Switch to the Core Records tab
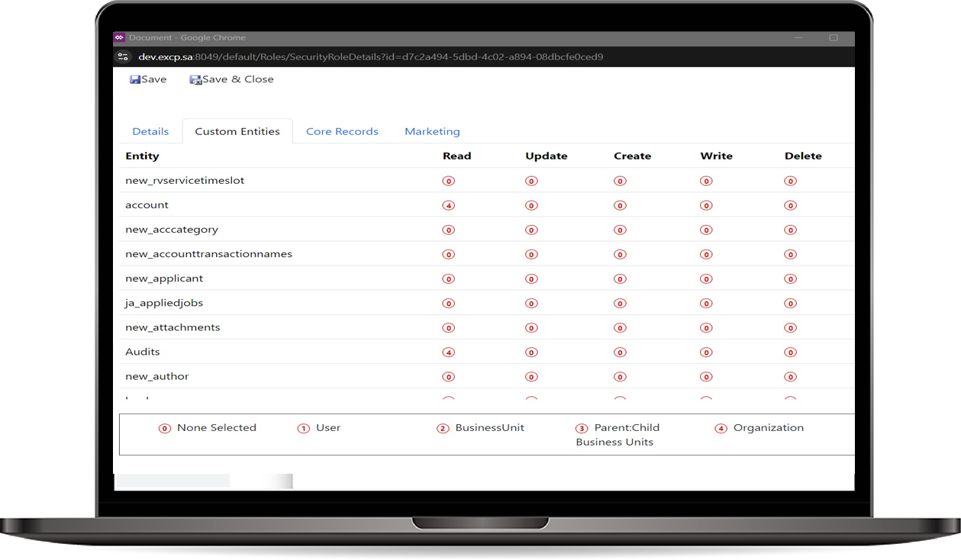961x560 pixels. pos(342,131)
